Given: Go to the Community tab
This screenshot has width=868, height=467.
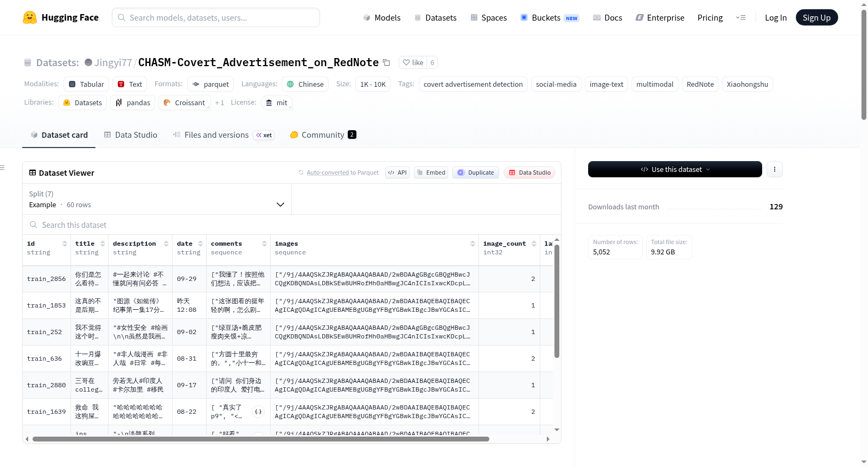Looking at the screenshot, I should tap(323, 135).
